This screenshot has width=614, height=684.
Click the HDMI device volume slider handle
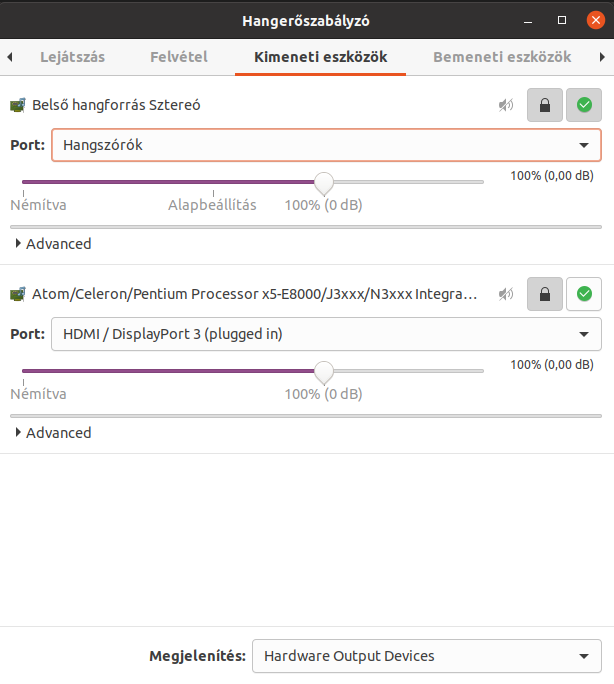point(324,372)
